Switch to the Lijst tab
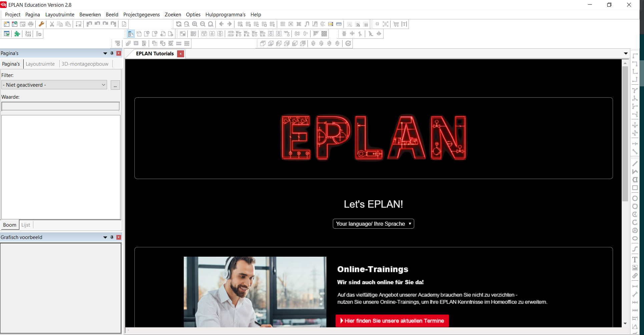Viewport: 644px width, 335px height. click(26, 225)
